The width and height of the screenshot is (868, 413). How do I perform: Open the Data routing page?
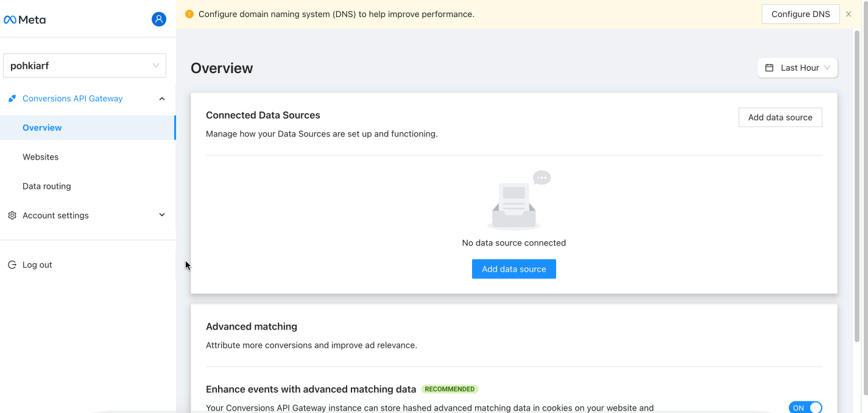pos(47,186)
